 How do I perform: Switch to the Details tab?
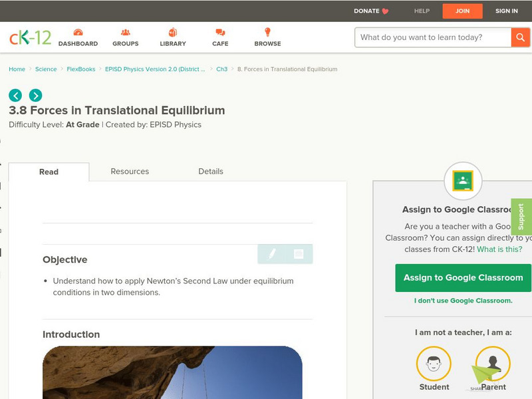(x=211, y=172)
